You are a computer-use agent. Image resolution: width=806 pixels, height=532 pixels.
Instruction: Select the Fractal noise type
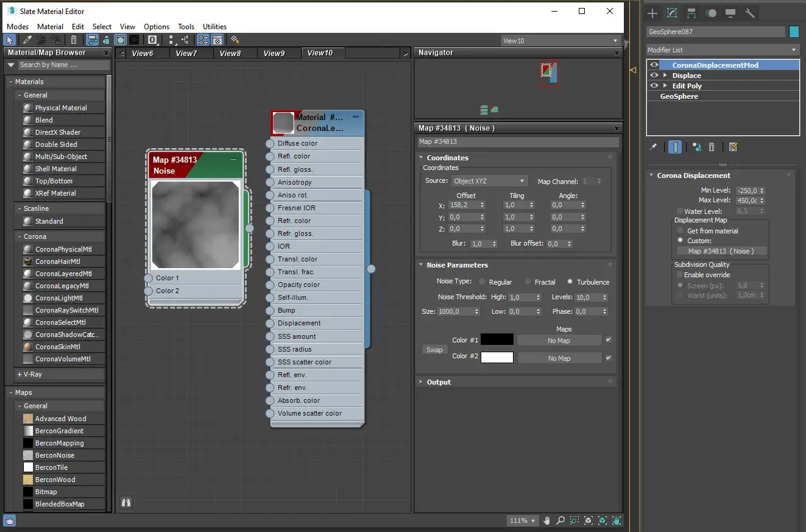click(528, 282)
